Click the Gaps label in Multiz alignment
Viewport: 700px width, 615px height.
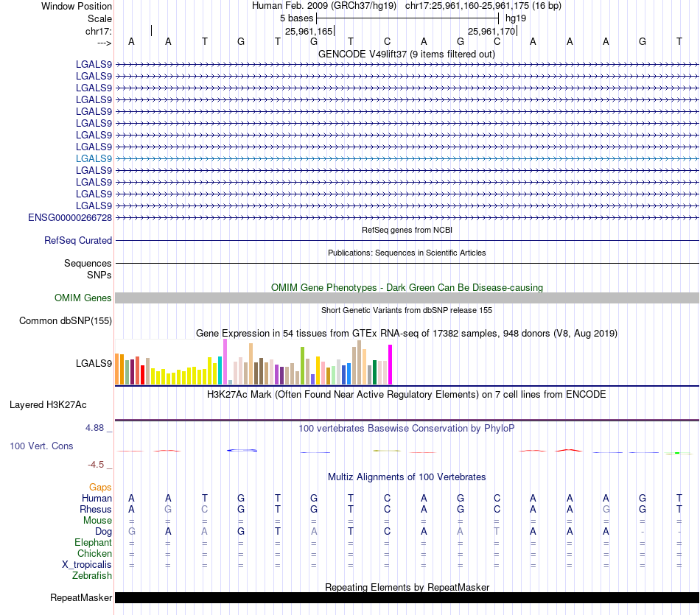[x=100, y=487]
